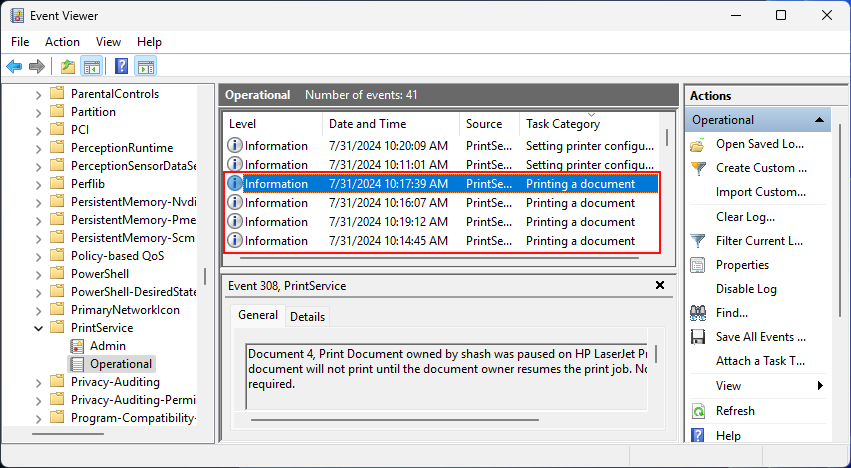851x468 pixels.
Task: Open the Find action with binoculars
Action: point(732,313)
